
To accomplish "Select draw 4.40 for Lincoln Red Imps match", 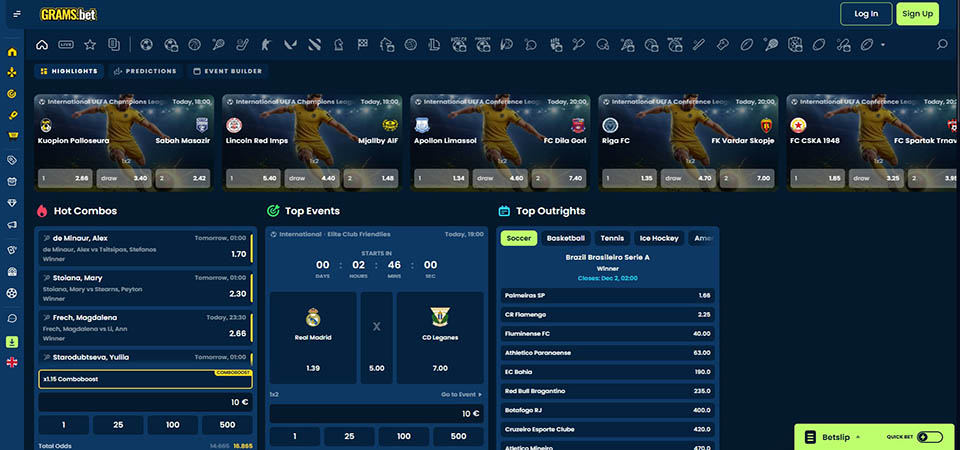I will (x=312, y=178).
